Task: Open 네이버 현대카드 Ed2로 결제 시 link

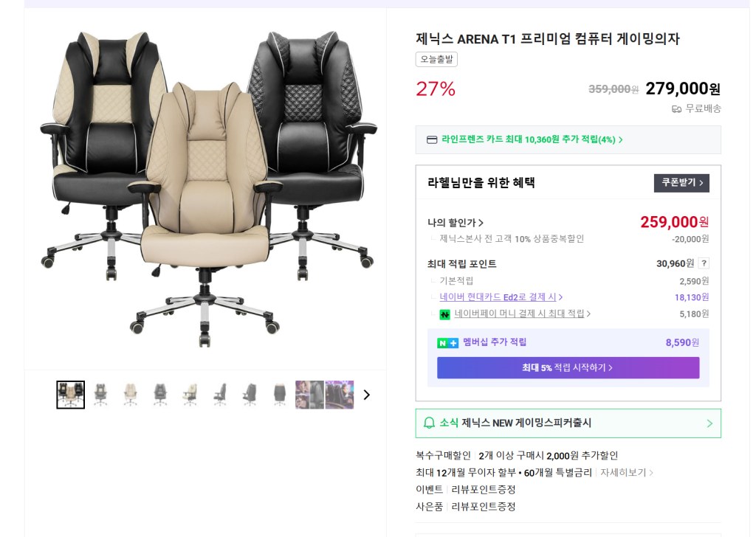Action: point(501,297)
